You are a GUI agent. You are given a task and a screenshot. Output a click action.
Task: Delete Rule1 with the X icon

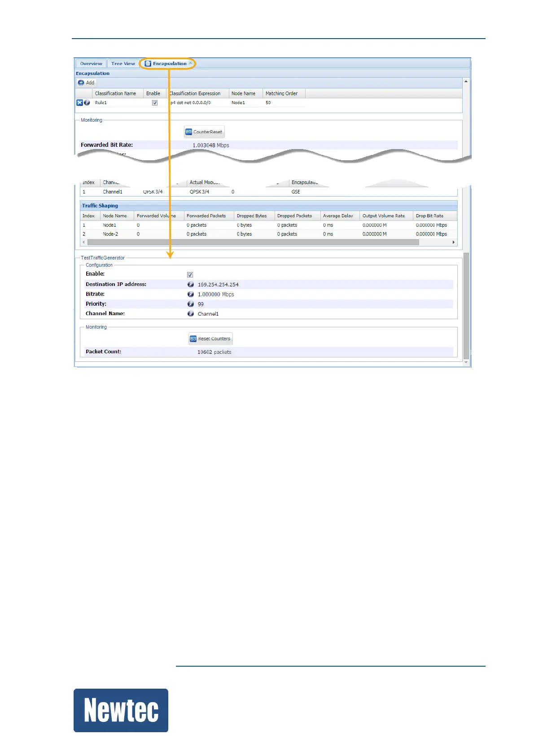tap(79, 103)
